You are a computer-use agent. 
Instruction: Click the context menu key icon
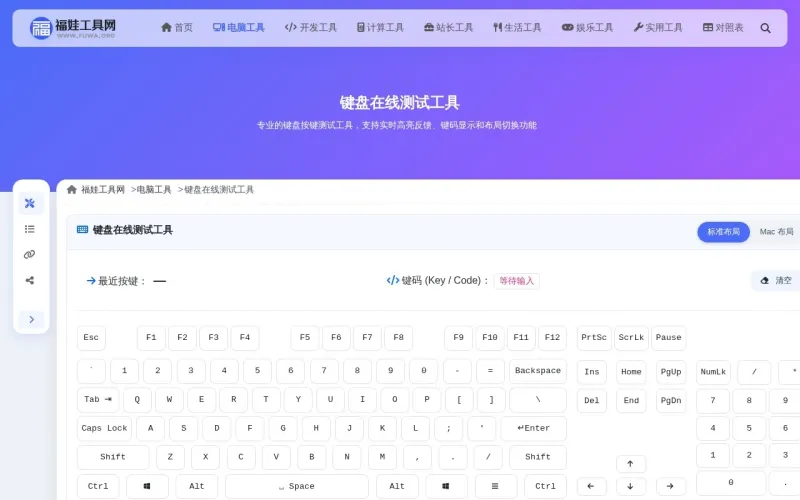pos(495,486)
